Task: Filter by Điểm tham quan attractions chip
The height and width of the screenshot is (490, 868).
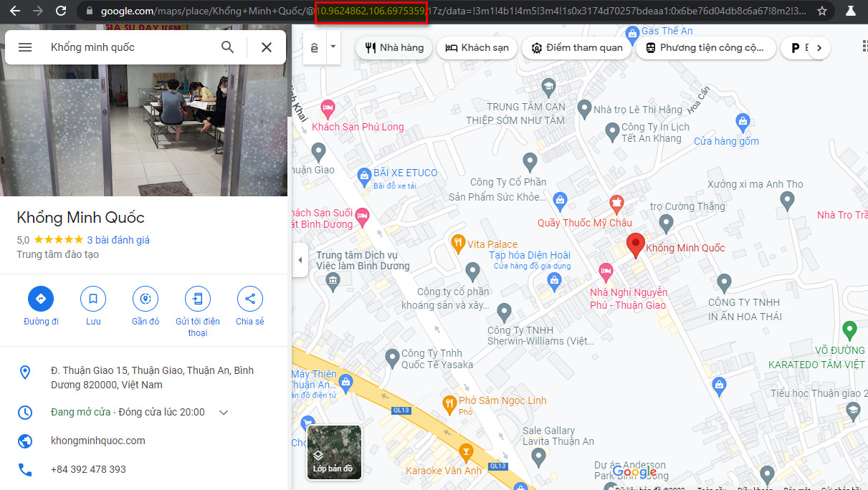Action: [576, 48]
